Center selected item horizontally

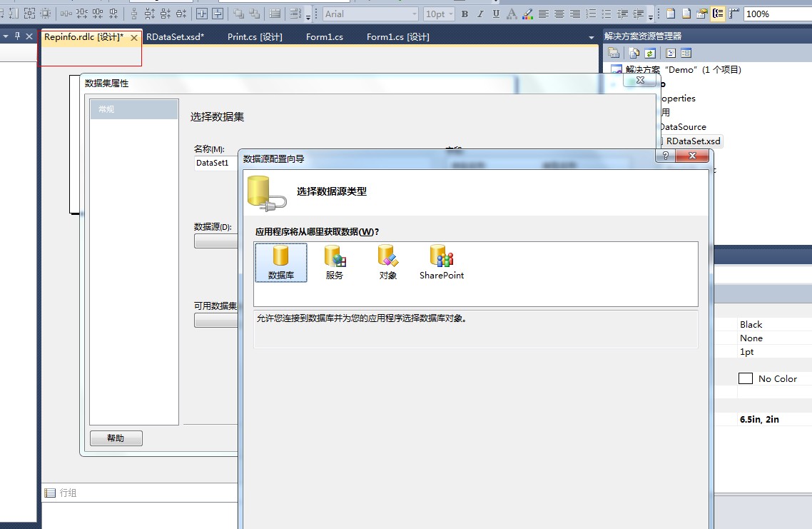tap(202, 14)
